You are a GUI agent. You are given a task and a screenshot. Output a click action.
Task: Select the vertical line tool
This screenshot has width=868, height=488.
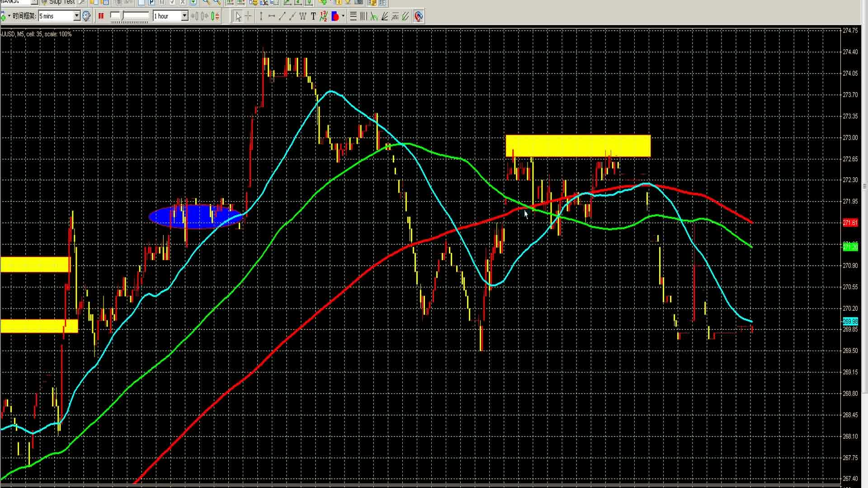[x=261, y=17]
